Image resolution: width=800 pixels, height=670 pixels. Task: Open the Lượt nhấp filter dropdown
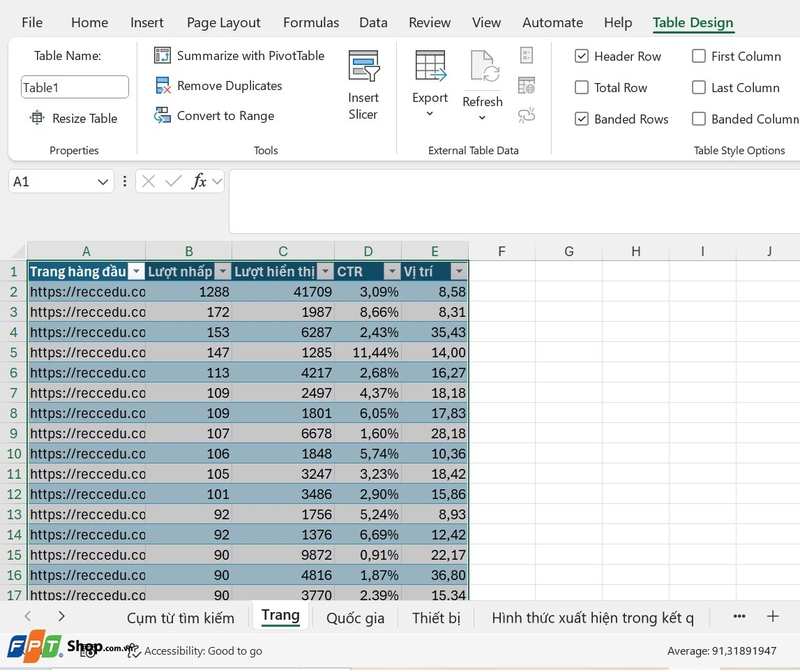click(224, 271)
